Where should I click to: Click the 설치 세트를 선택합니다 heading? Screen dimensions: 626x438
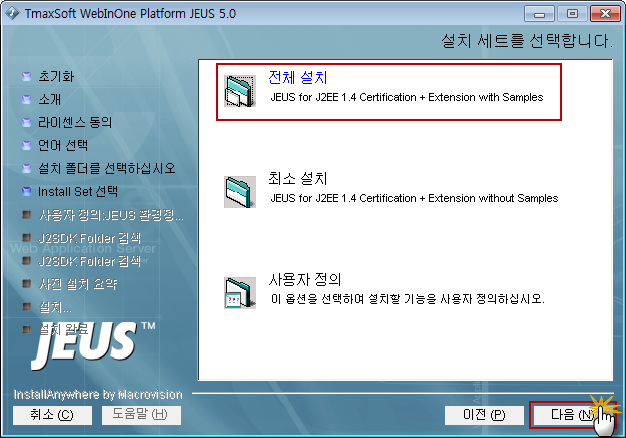click(x=527, y=41)
